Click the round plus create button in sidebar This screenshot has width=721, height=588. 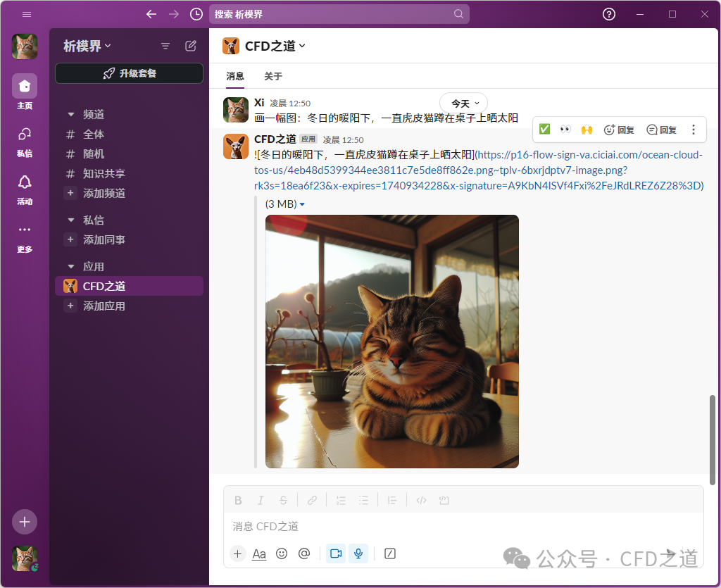pos(25,522)
